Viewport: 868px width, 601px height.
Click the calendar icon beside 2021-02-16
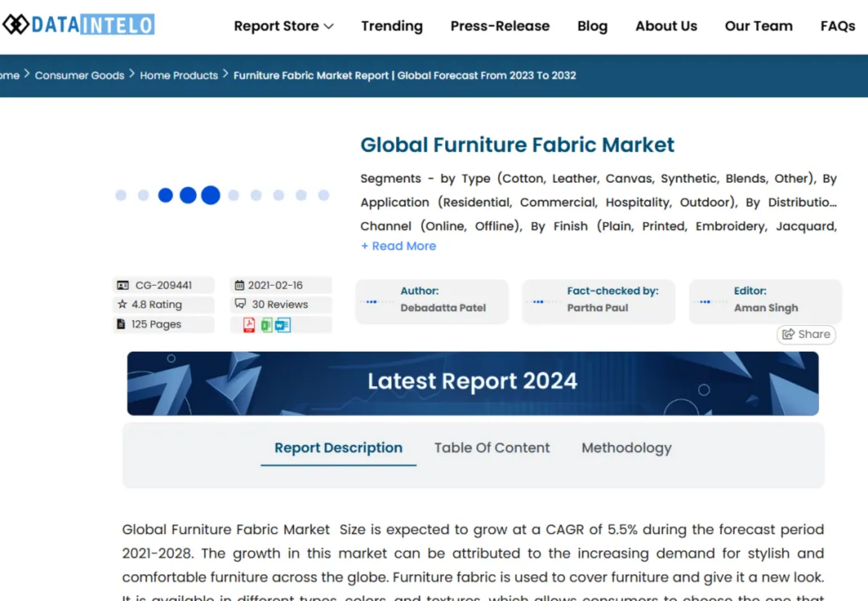[x=240, y=285]
